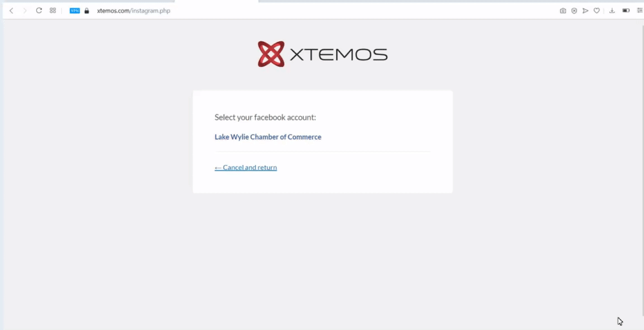Open the speed dial grid icon
This screenshot has height=330, width=644.
(x=53, y=11)
